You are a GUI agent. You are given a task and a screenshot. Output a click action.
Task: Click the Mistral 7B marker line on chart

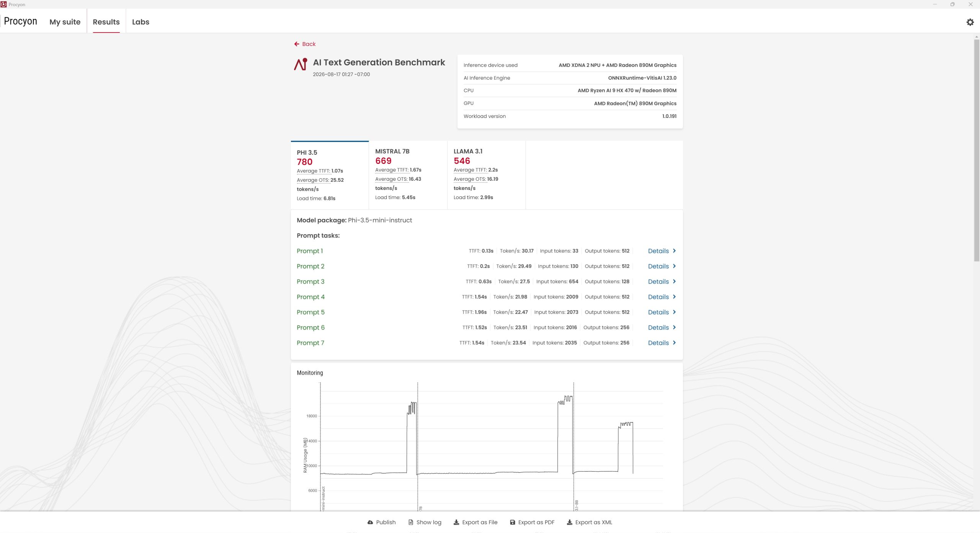tap(418, 446)
